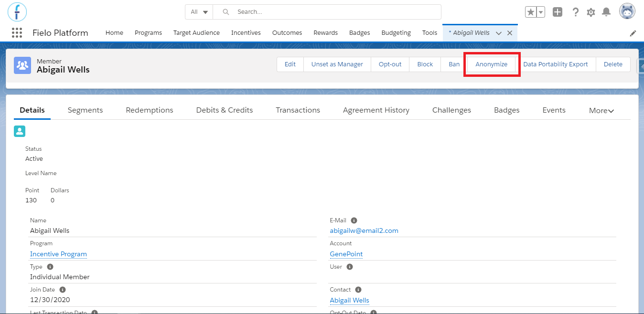Image resolution: width=644 pixels, height=314 pixels.
Task: Open the Budgeting nav item
Action: (x=396, y=33)
